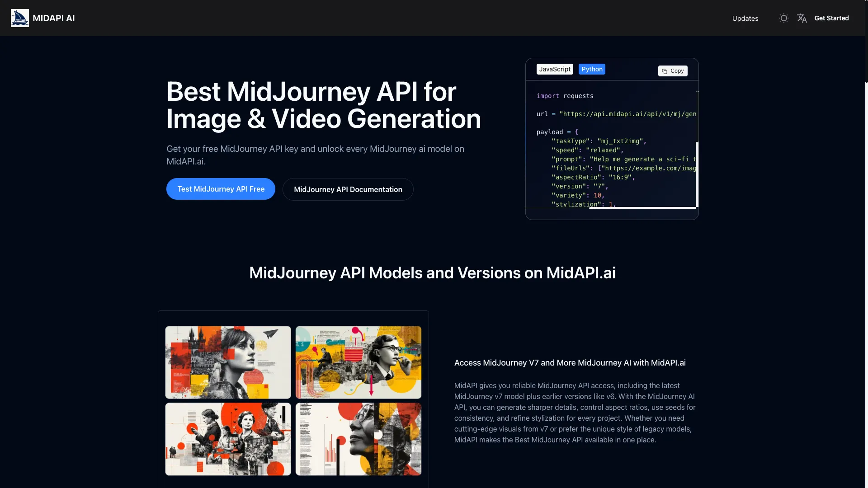Select the Python code tab
Viewport: 868px width, 488px height.
point(592,69)
